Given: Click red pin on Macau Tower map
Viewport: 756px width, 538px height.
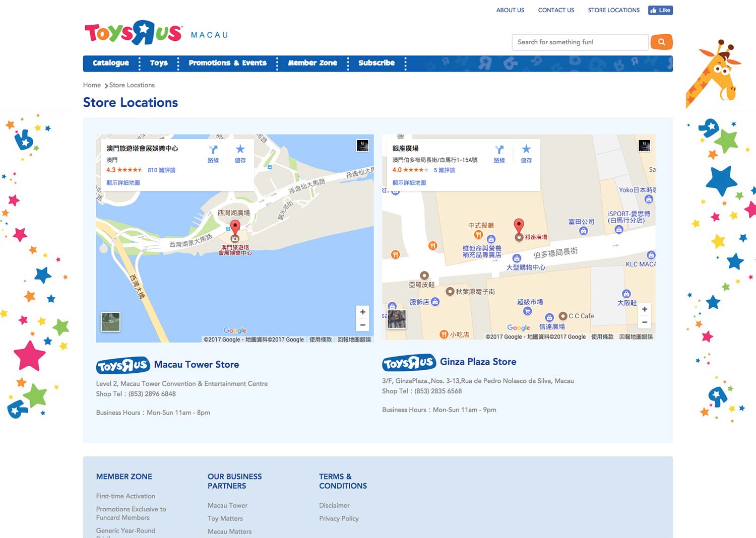Looking at the screenshot, I should (235, 228).
